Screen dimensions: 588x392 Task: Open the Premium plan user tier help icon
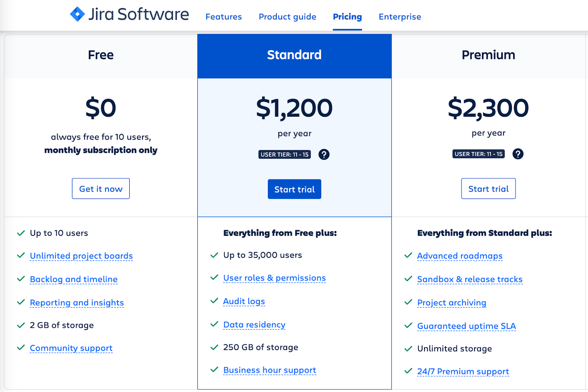(x=518, y=154)
